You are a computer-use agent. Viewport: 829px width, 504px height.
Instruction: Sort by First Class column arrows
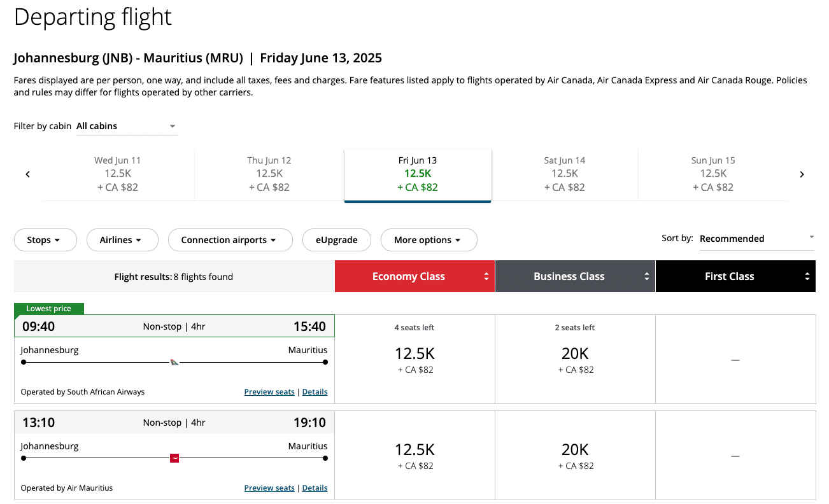pyautogui.click(x=807, y=277)
